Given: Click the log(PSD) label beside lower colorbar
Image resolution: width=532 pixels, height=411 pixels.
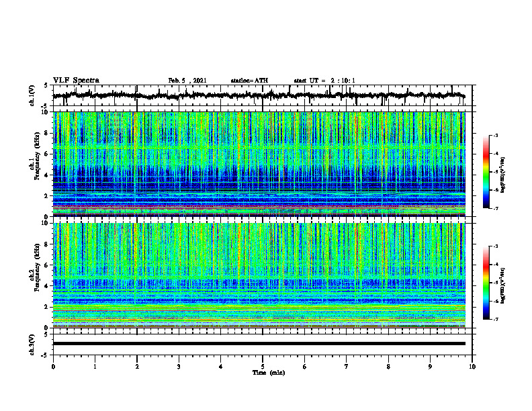Looking at the screenshot, I should (x=503, y=285).
